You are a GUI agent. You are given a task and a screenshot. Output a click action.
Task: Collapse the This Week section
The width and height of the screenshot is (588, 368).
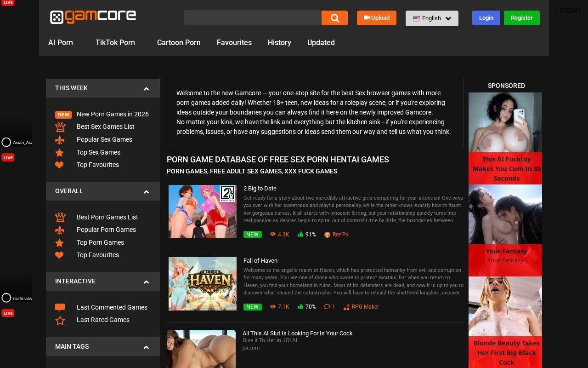(x=146, y=89)
